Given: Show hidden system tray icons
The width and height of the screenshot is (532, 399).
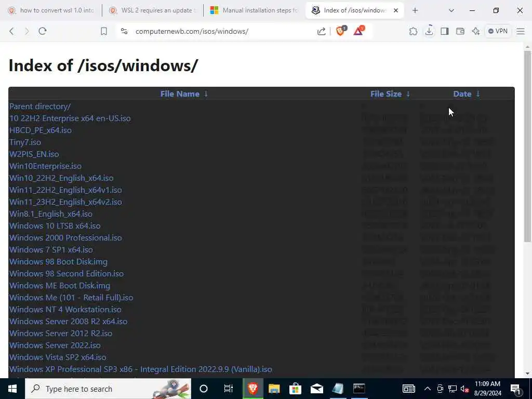Looking at the screenshot, I should click(428, 389).
